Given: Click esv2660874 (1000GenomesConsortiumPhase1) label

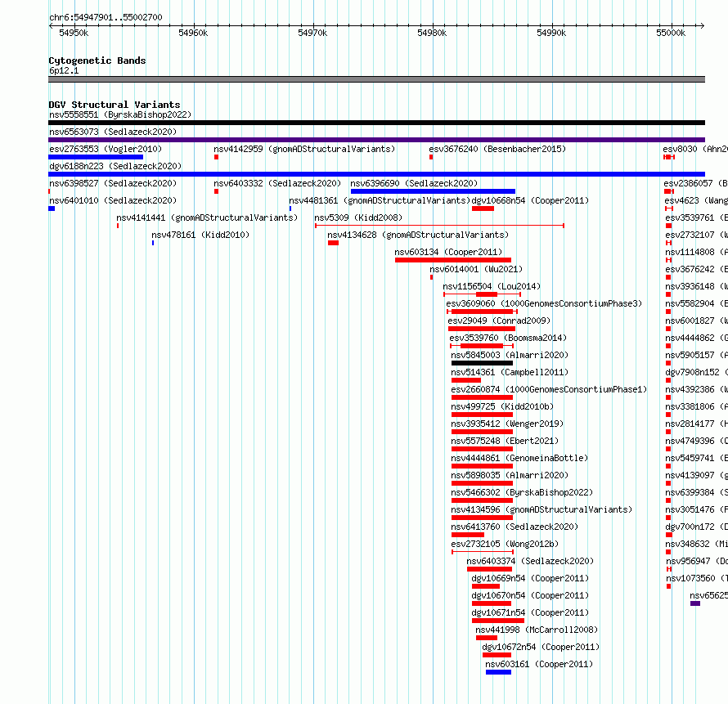Looking at the screenshot, I should pyautogui.click(x=549, y=389).
